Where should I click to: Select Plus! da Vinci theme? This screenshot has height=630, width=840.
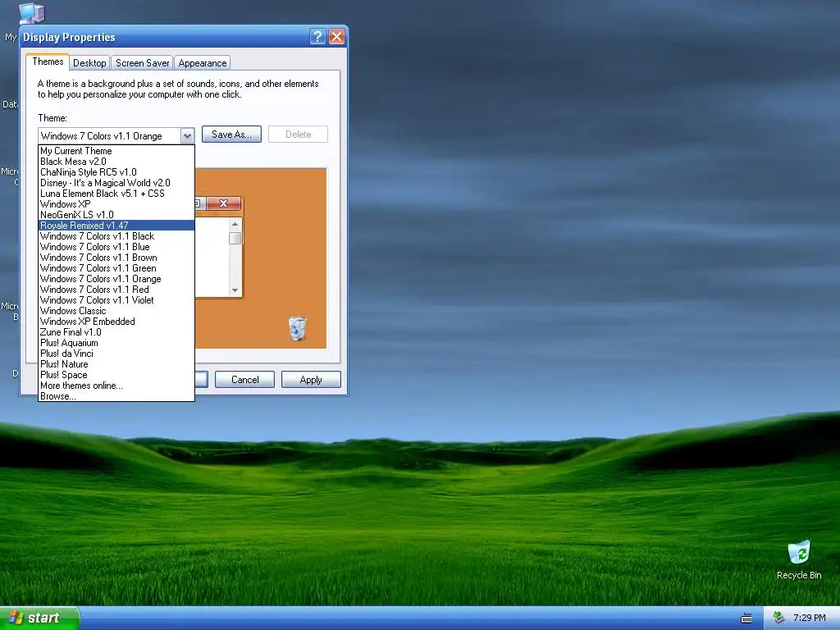click(x=116, y=354)
